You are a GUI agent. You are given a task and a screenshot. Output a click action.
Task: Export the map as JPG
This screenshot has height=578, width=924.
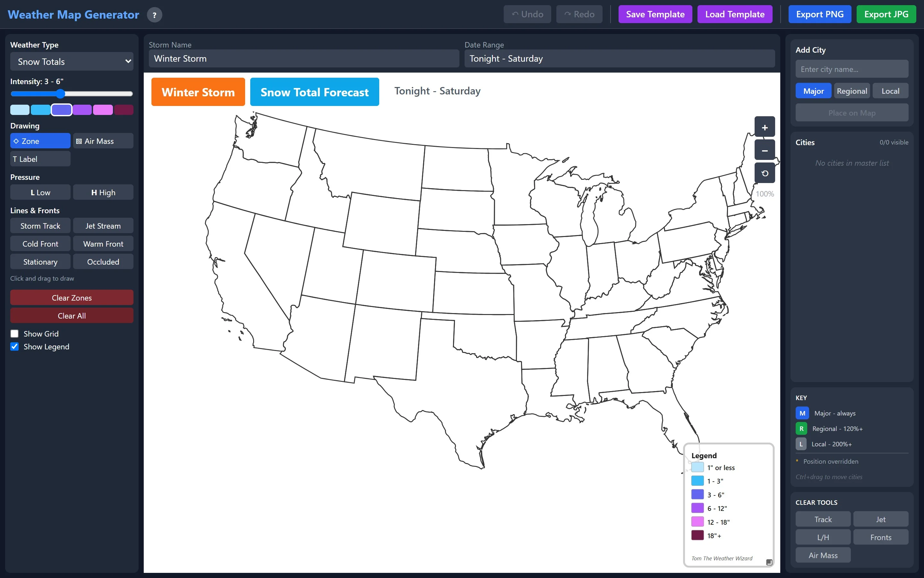point(886,14)
